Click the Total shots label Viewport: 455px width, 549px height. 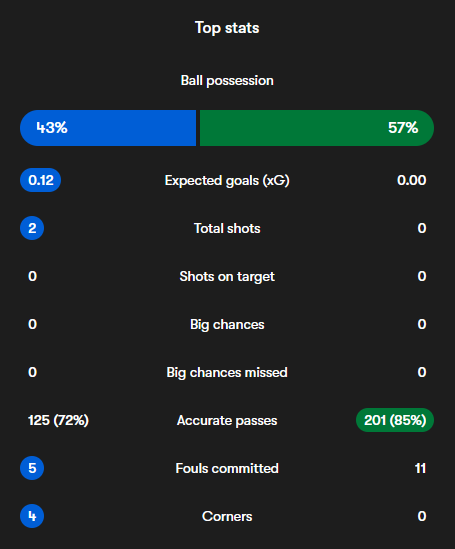[227, 228]
